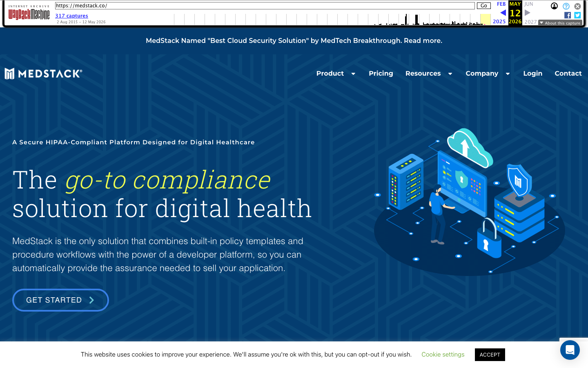Image resolution: width=588 pixels, height=368 pixels.
Task: Open the 317 captures link
Action: click(x=71, y=16)
